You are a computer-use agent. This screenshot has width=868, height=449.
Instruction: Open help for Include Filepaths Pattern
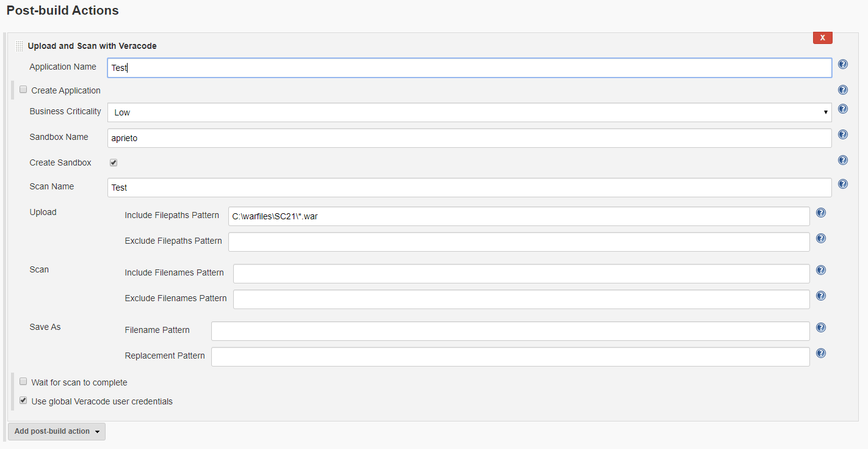click(821, 213)
